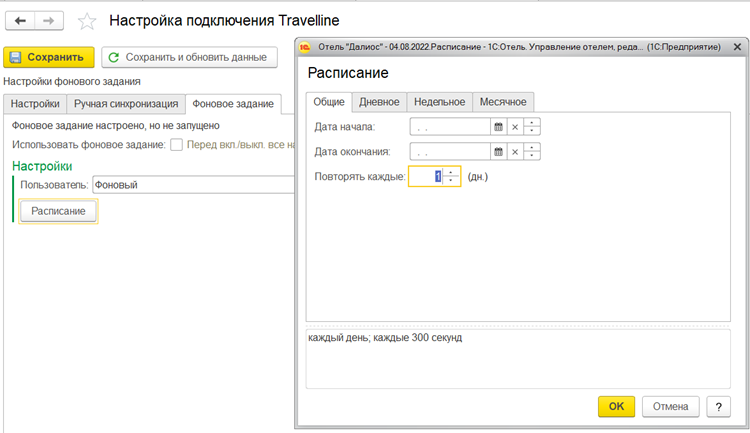
Task: Click the 'Перед вкл./выкл.' hint text
Action: pos(240,144)
